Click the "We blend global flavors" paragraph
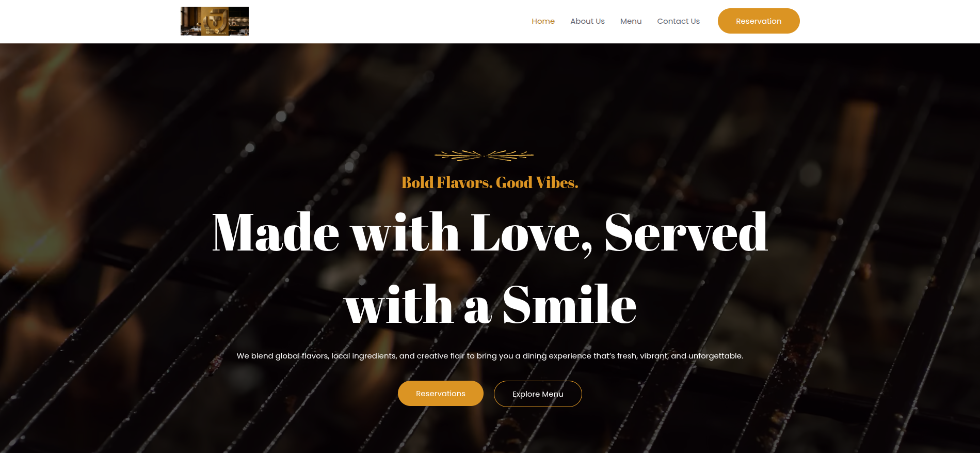Image resolution: width=980 pixels, height=453 pixels. click(490, 356)
